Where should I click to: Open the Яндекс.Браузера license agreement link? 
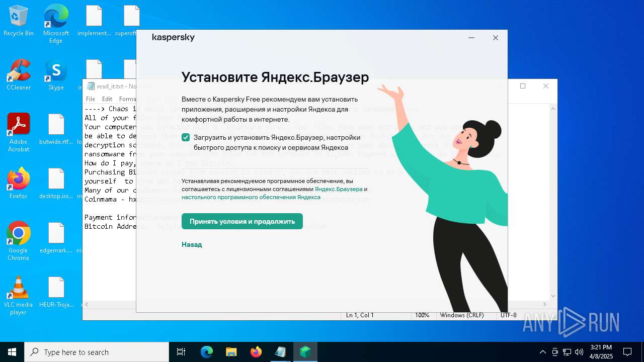[339, 189]
